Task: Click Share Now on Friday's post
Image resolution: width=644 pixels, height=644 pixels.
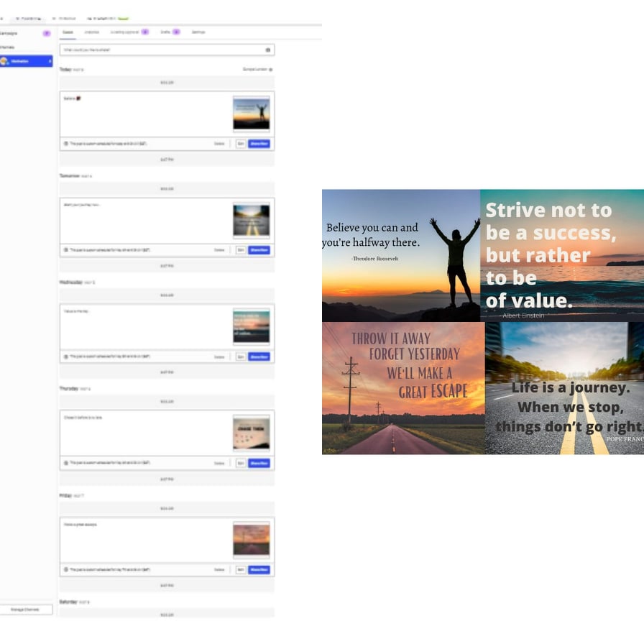Action: (259, 570)
